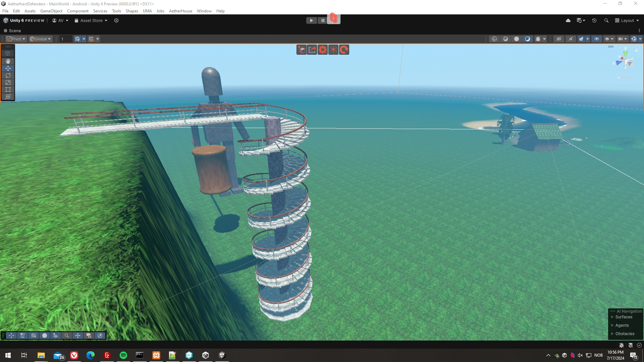644x362 pixels.
Task: Click the grid snap value field
Action: (x=65, y=39)
